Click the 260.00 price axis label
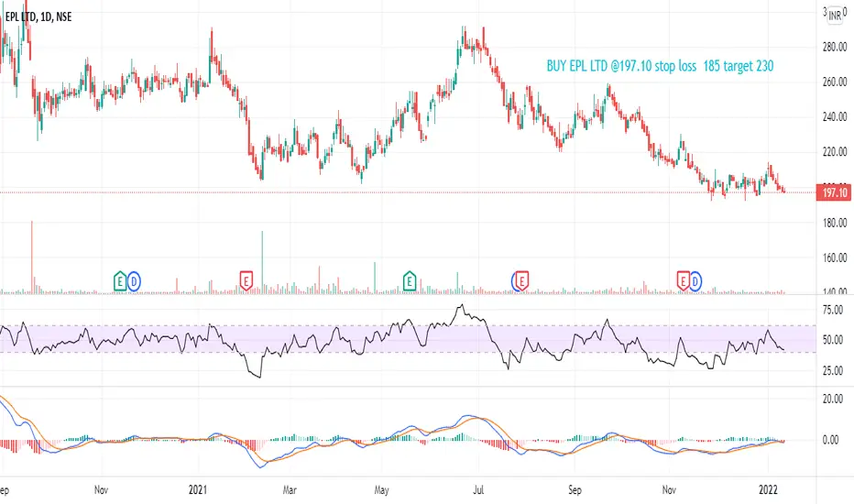Image resolution: width=854 pixels, height=504 pixels. coord(835,82)
